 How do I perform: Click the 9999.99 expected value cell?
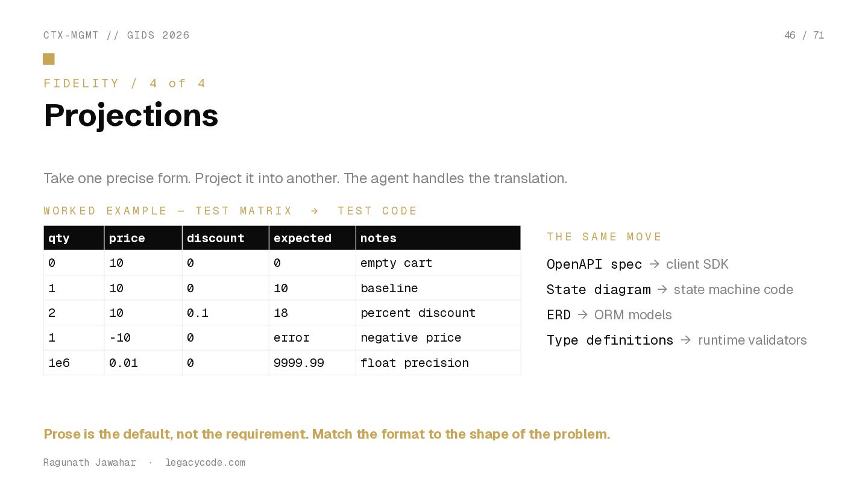pos(298,363)
